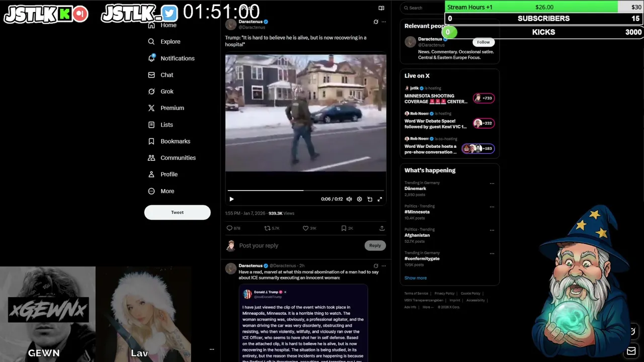Open quoted Donald J. Trump post
This screenshot has height=362, width=644.
pyautogui.click(x=303, y=323)
